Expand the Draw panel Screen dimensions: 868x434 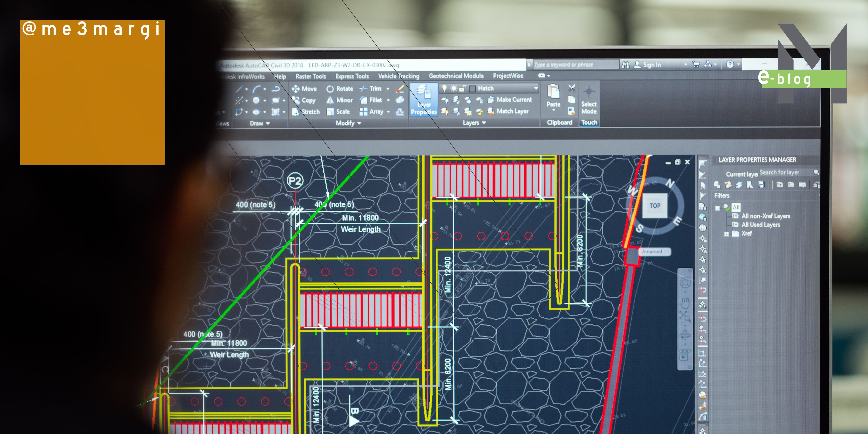[260, 123]
